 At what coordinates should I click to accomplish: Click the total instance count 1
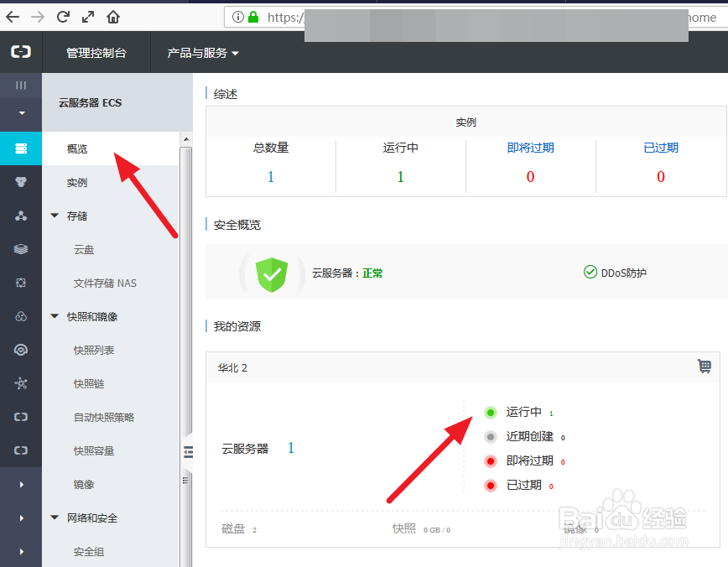coord(271,176)
